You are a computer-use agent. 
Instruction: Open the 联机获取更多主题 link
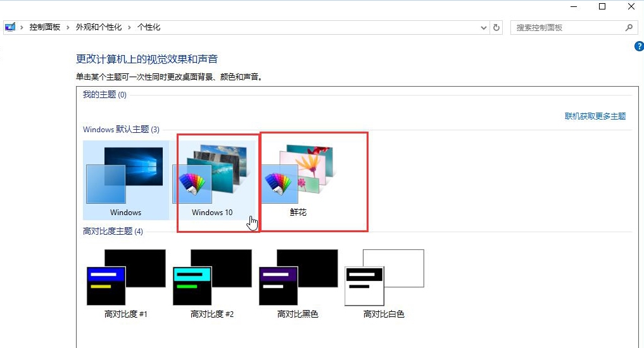(595, 116)
